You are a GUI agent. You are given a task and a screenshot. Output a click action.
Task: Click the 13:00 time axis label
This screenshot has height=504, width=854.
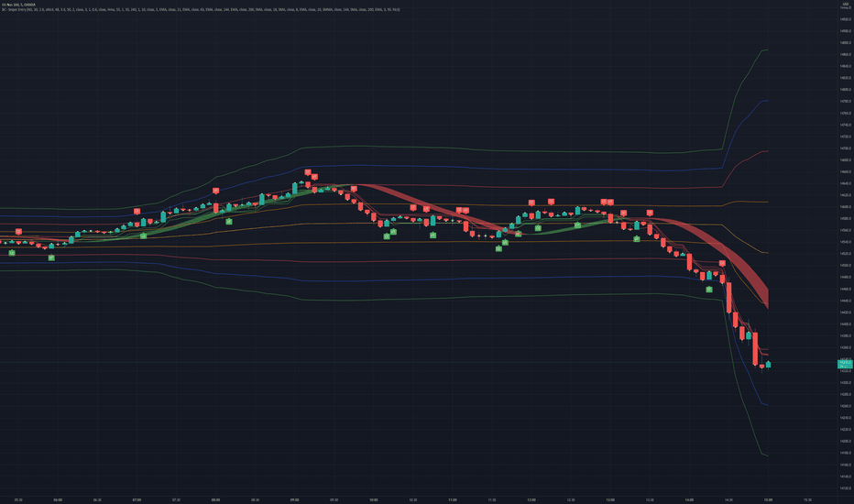(610, 499)
